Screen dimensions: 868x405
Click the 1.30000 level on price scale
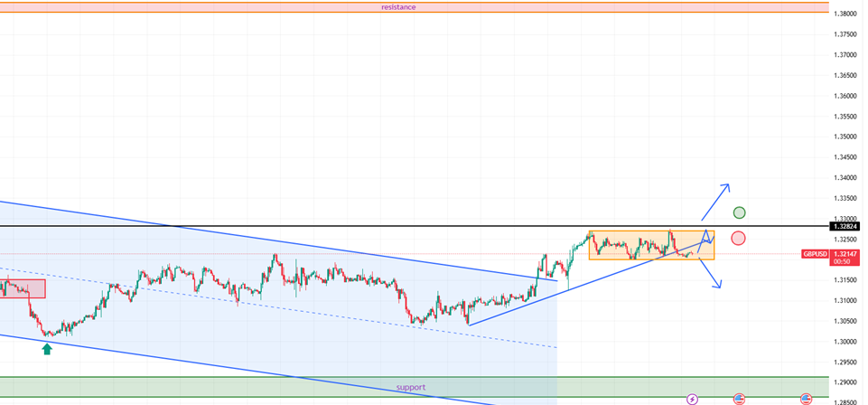pos(845,342)
